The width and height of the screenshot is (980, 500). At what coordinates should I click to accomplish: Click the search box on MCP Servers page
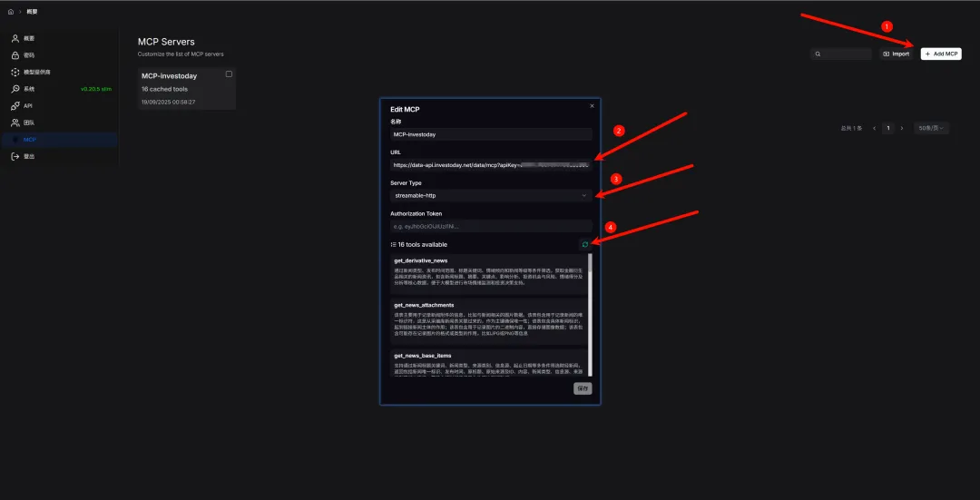[x=840, y=54]
